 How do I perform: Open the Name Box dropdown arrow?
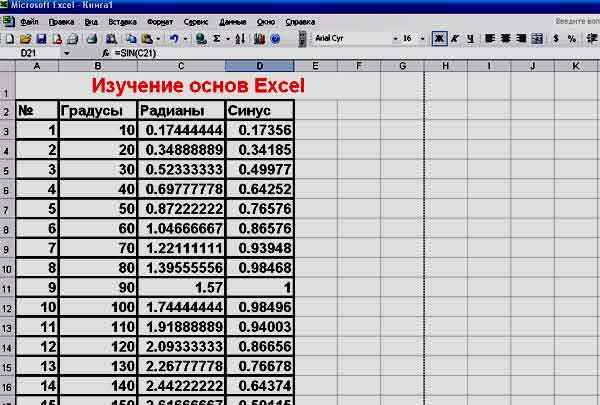pos(67,53)
